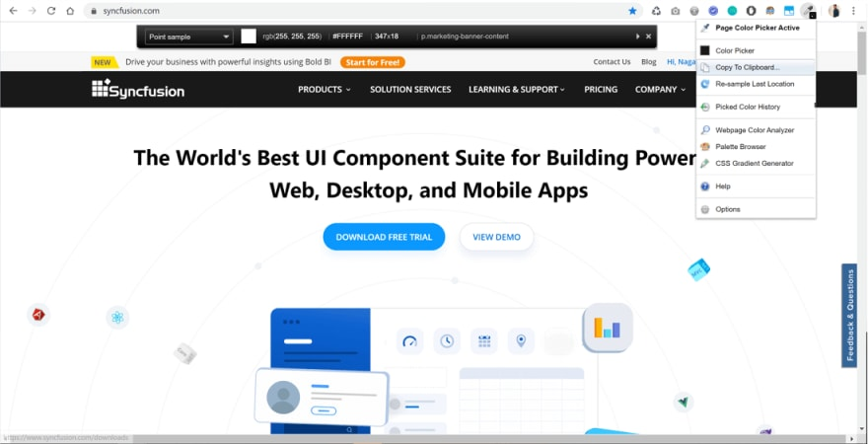Screen dimensions: 868x444
Task: Click the gear icon beside Options
Action: click(704, 209)
